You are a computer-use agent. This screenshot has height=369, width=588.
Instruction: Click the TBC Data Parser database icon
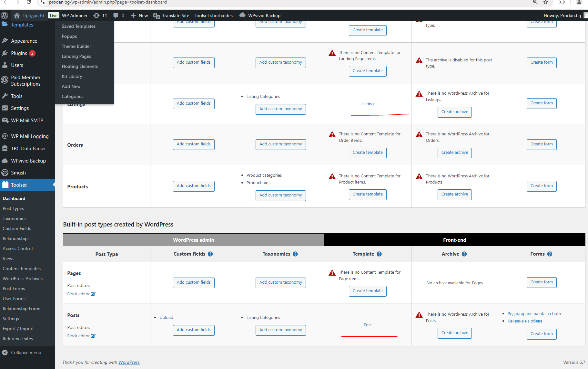tap(5, 148)
